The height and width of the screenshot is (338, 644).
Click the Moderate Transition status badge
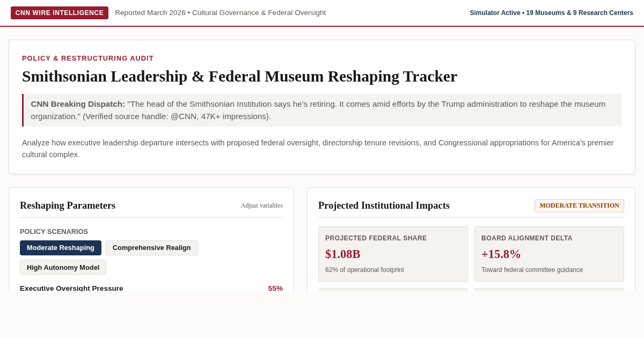pyautogui.click(x=579, y=205)
